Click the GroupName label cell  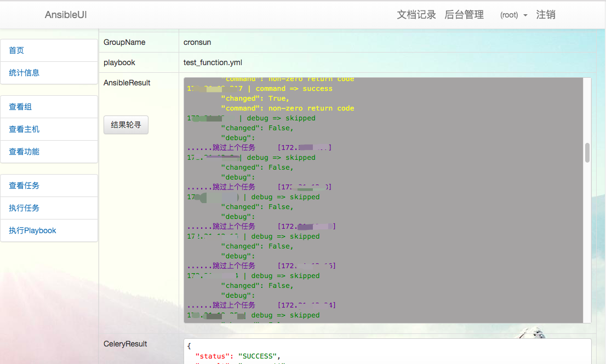tap(139, 42)
